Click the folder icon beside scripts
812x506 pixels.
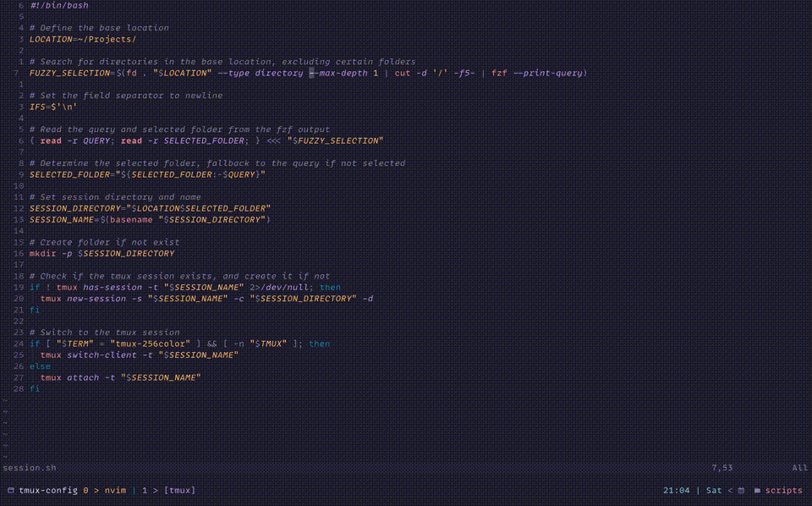click(757, 490)
